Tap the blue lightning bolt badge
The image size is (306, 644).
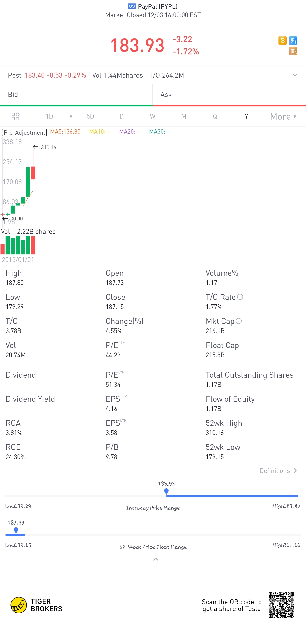[x=293, y=41]
